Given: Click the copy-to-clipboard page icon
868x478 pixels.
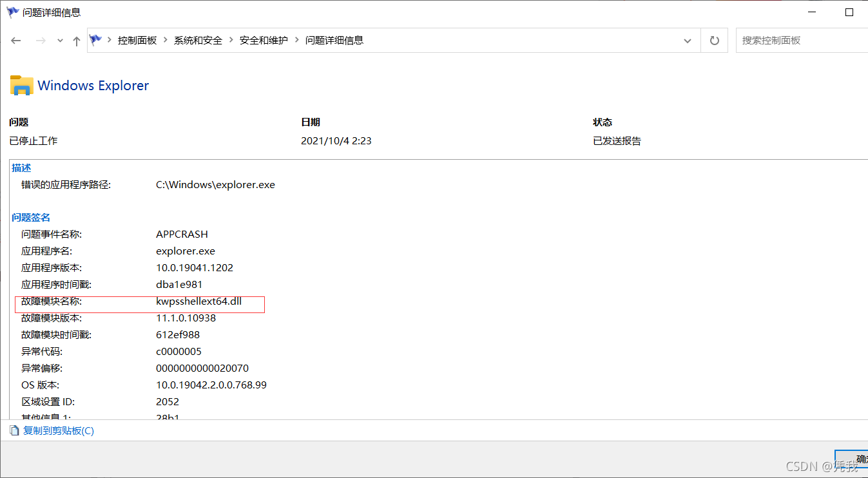Looking at the screenshot, I should point(14,430).
